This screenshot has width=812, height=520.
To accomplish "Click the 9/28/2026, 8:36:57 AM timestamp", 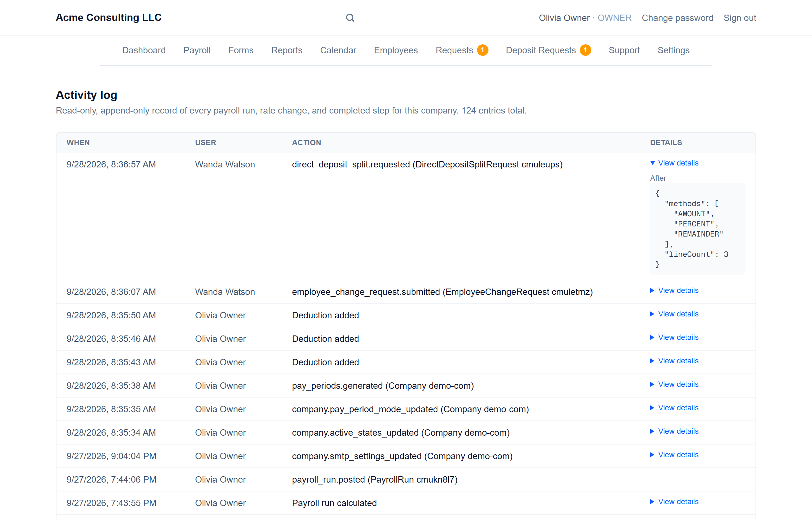I will click(111, 165).
